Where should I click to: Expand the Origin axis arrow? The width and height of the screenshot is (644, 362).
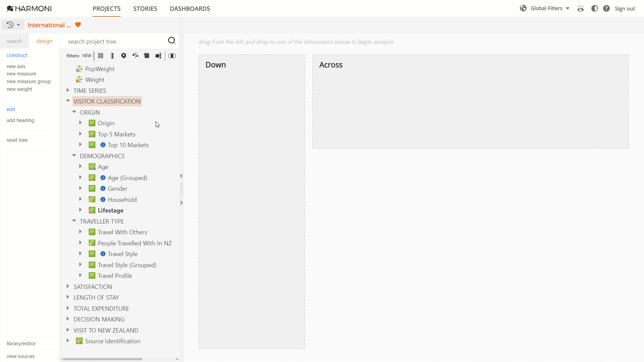[80, 123]
